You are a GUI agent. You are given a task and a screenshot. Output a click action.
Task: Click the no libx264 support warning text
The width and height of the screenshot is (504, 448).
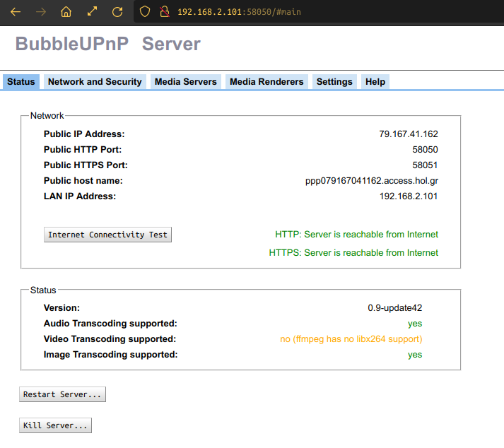351,339
